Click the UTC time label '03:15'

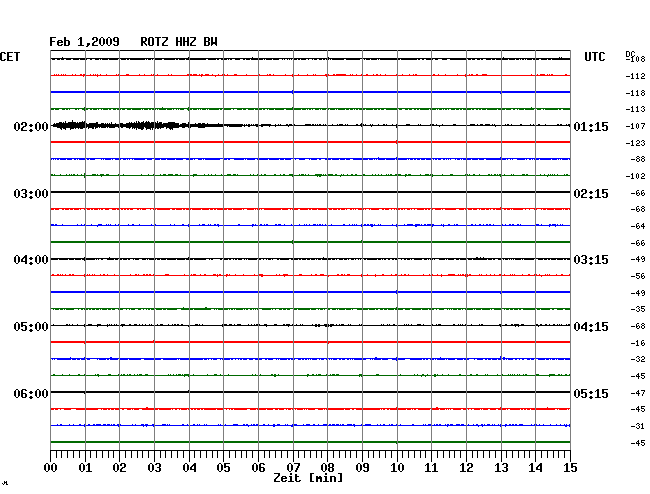pyautogui.click(x=591, y=260)
